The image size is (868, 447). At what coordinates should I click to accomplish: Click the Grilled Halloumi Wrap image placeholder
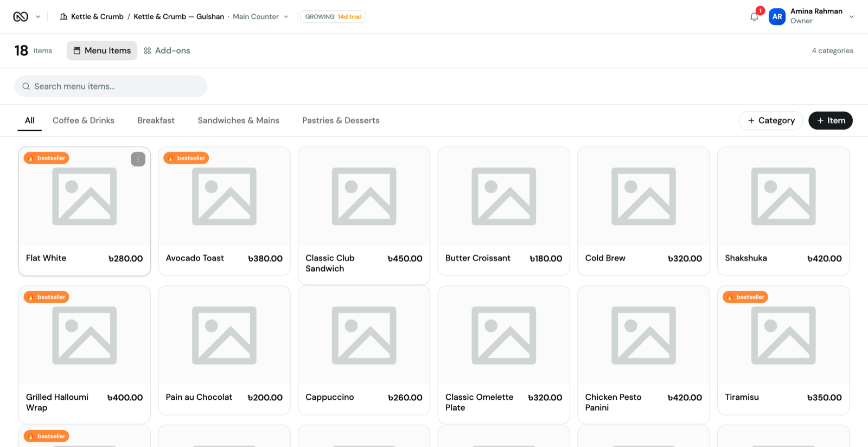85,335
